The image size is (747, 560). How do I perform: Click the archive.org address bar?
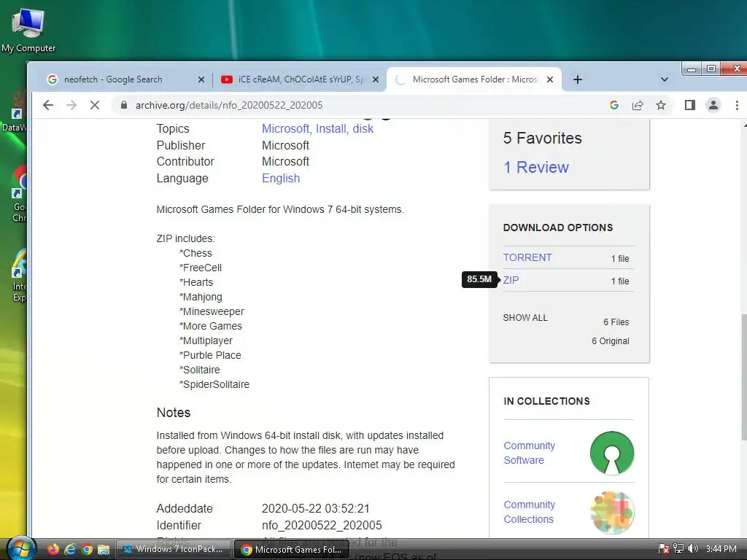pos(362,105)
